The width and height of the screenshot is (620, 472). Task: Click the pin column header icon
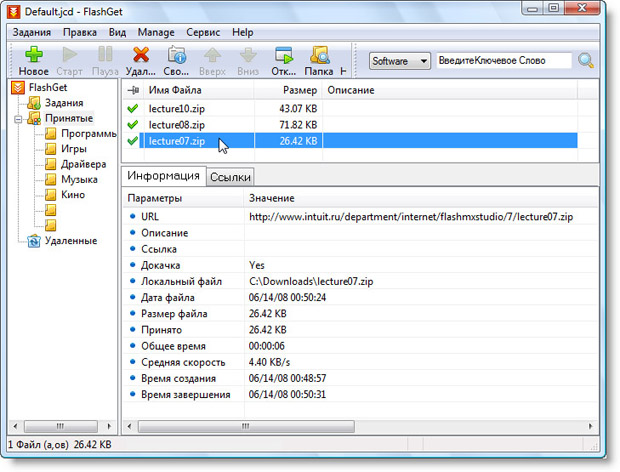[133, 90]
